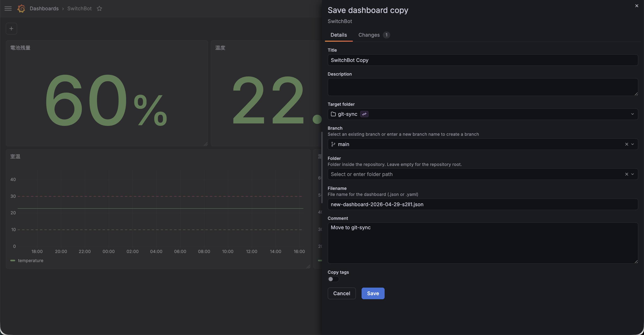Clear the selected main branch value

[627, 144]
